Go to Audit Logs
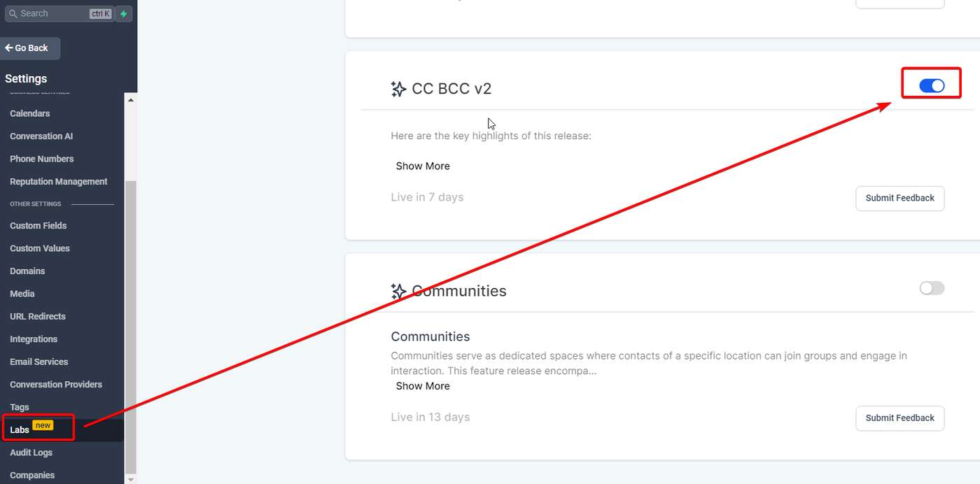Screen dimensions: 980x484 coord(31,453)
